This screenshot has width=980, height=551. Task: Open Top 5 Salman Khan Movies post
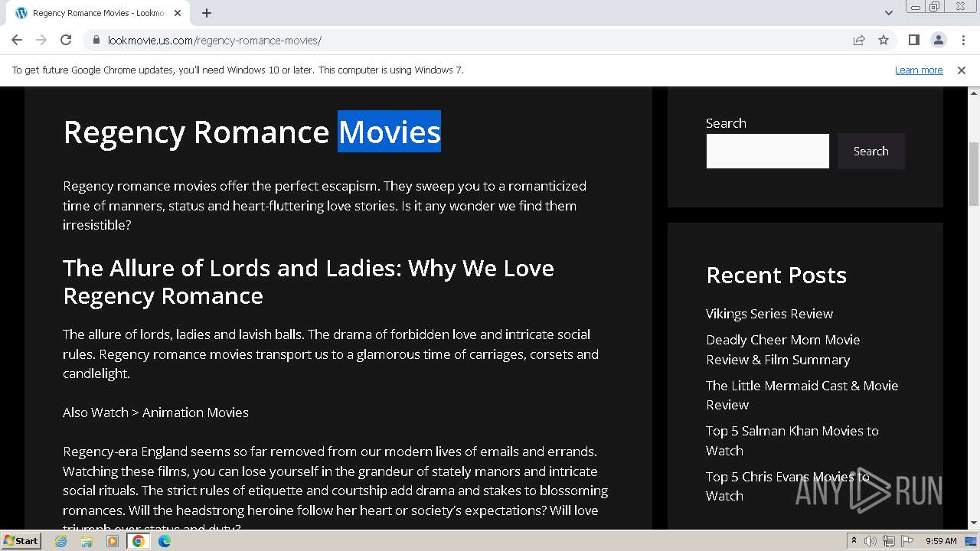coord(792,441)
